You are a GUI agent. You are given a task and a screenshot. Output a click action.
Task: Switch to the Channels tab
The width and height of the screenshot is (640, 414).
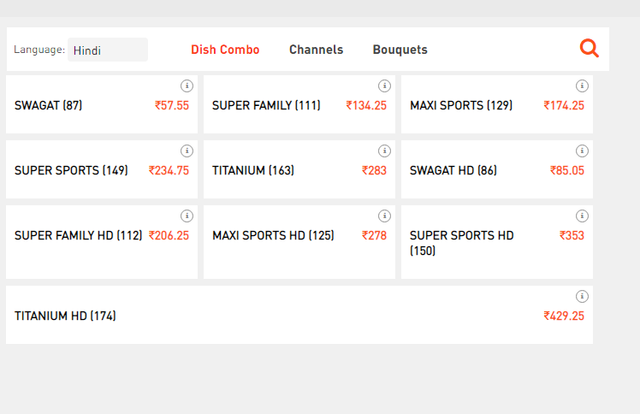pos(316,49)
